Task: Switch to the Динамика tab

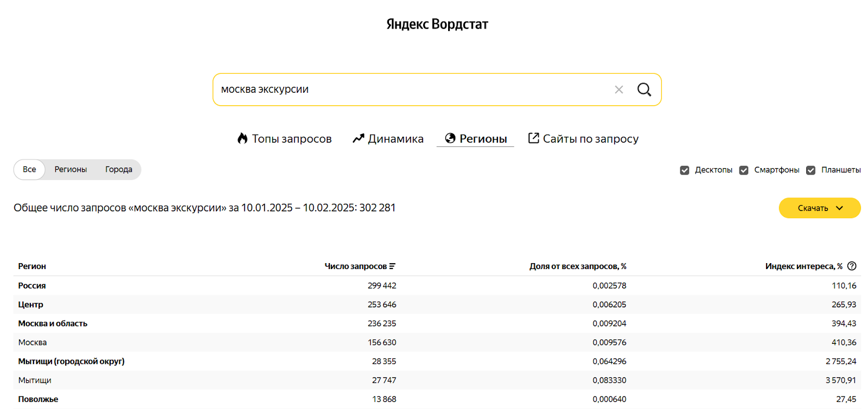Action: click(x=388, y=138)
